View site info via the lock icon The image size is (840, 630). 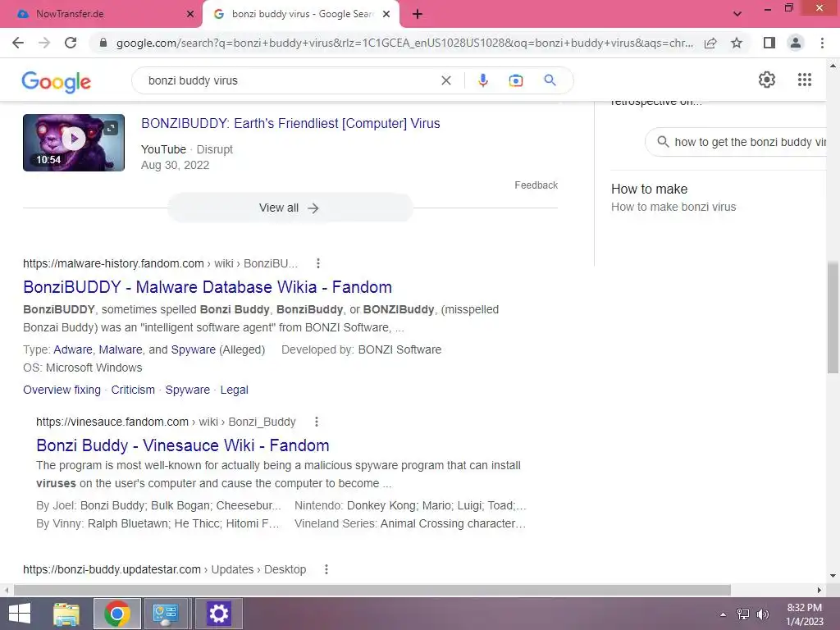click(103, 43)
